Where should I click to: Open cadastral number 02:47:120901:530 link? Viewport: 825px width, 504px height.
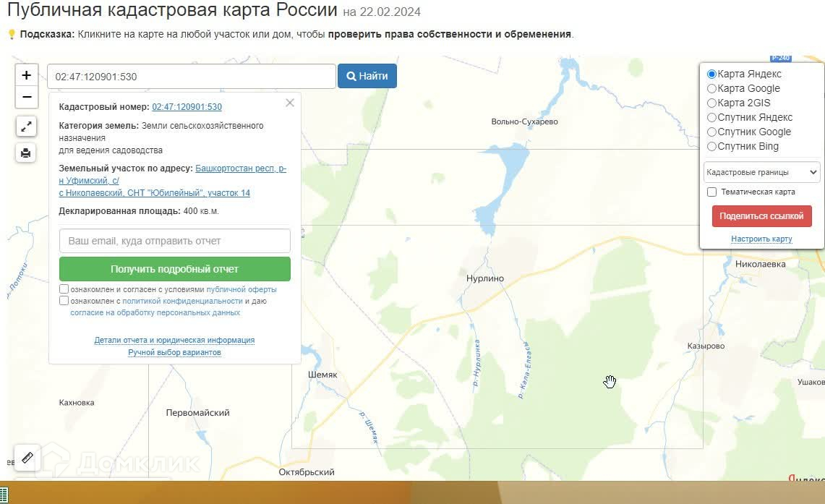click(187, 107)
